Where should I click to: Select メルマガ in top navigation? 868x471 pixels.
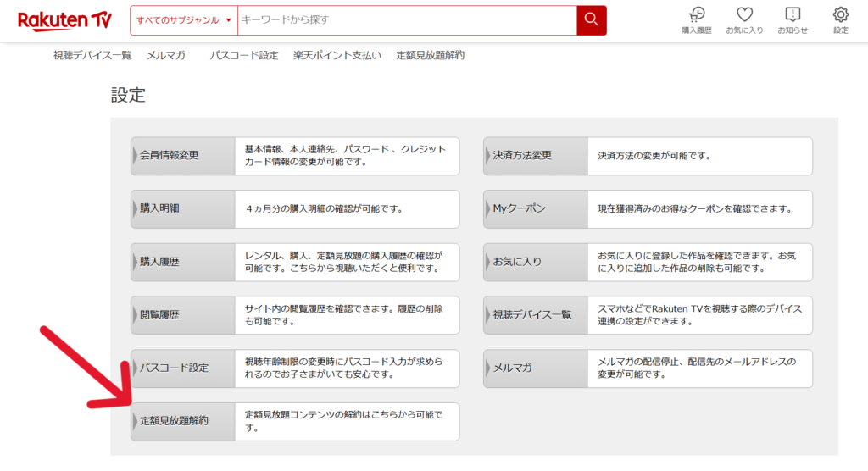point(166,56)
